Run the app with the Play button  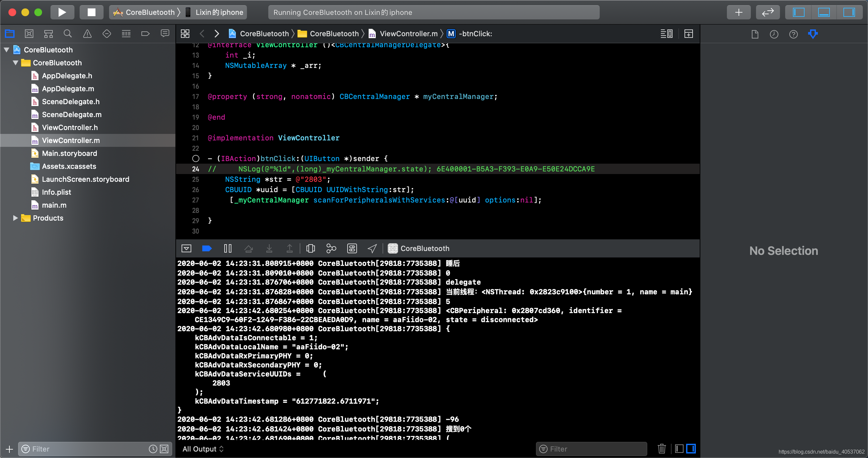click(x=62, y=13)
